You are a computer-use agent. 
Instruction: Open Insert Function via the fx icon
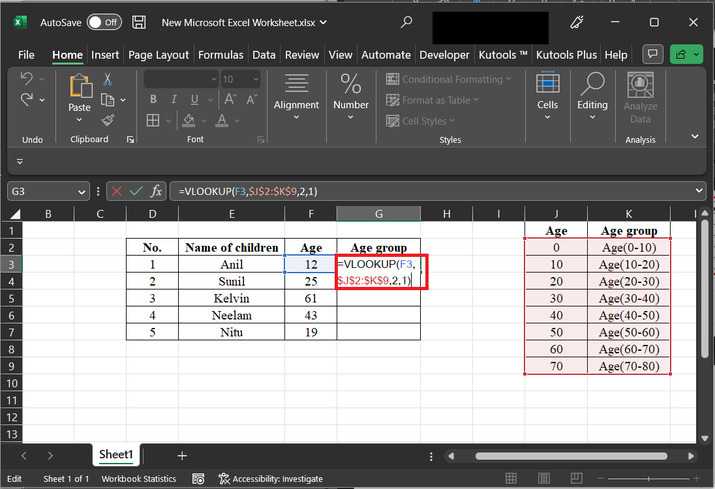tap(157, 191)
